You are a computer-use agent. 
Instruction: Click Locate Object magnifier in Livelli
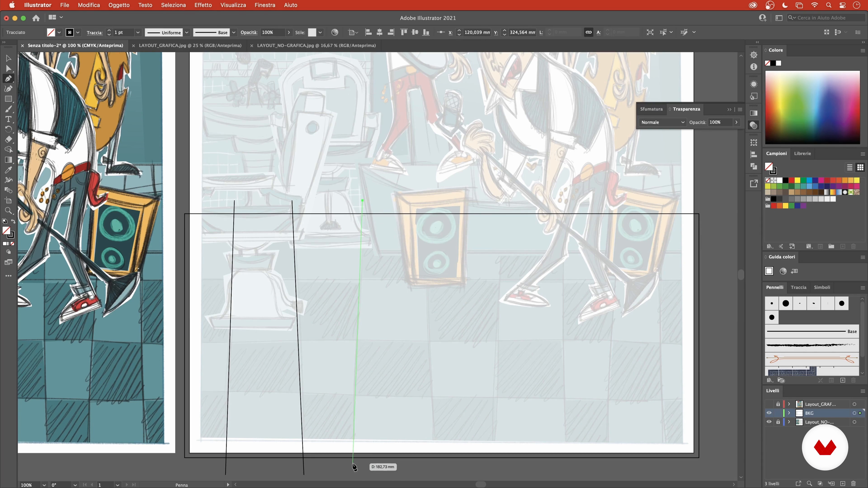(x=809, y=484)
